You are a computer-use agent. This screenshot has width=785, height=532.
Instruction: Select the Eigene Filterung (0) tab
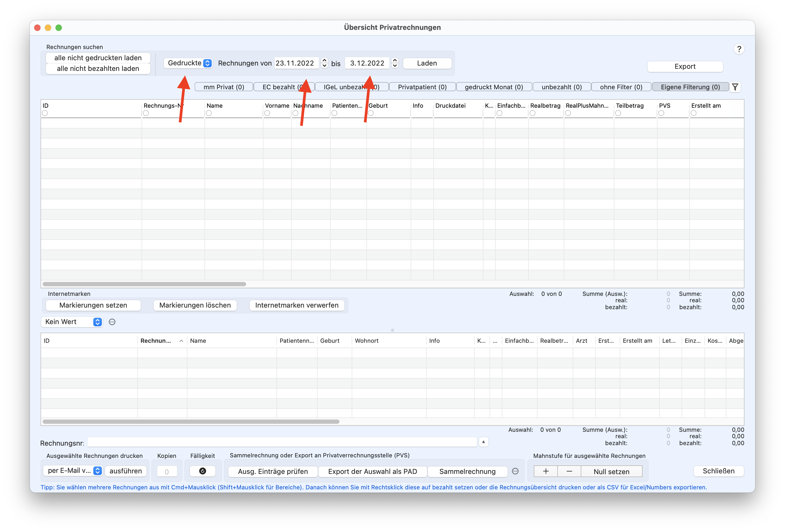[x=690, y=87]
